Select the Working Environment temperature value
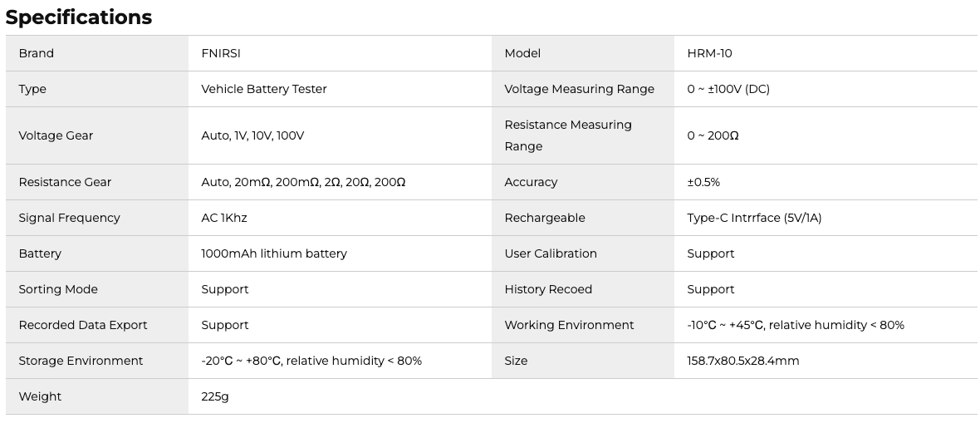980x423 pixels. (795, 325)
